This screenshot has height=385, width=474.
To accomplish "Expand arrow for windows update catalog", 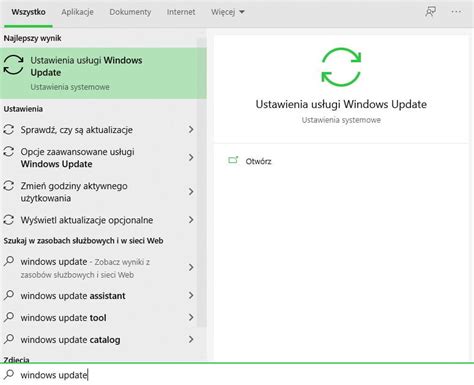I will pos(191,339).
